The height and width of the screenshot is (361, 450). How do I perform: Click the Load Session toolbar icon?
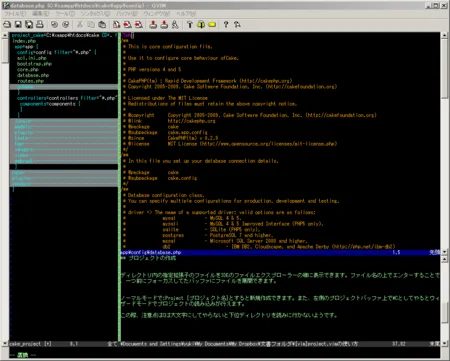(153, 24)
